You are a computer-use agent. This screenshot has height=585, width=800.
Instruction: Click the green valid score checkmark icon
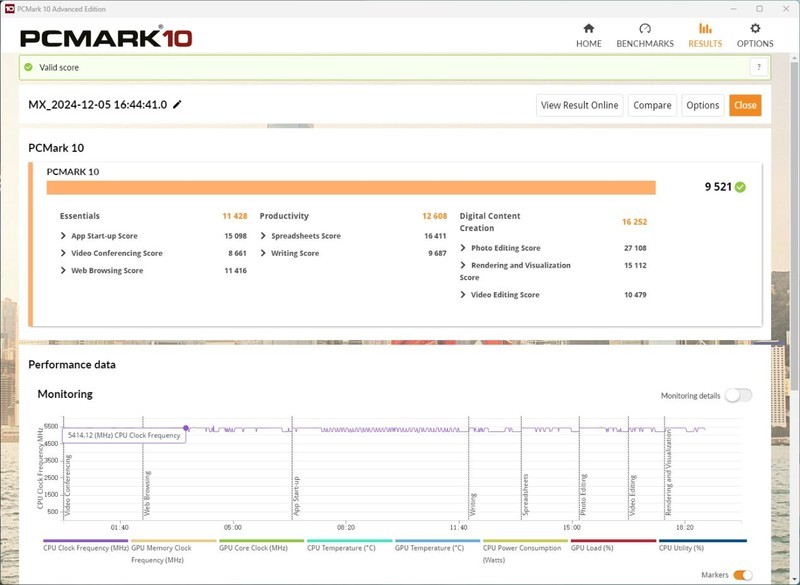pos(28,67)
